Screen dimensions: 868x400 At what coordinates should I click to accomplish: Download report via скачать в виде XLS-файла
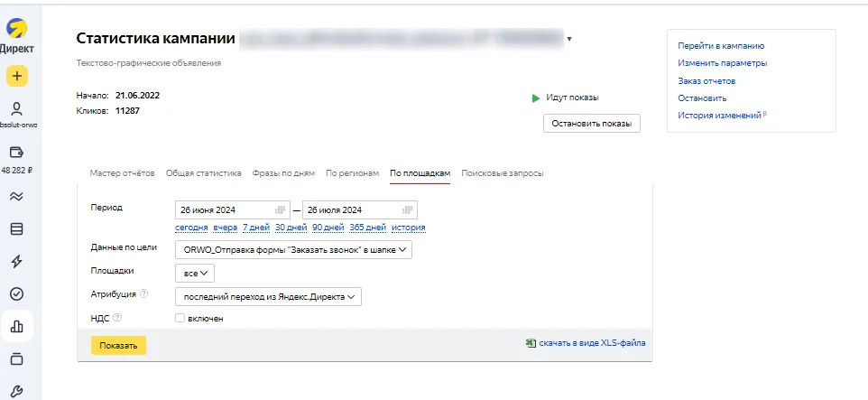click(x=592, y=343)
